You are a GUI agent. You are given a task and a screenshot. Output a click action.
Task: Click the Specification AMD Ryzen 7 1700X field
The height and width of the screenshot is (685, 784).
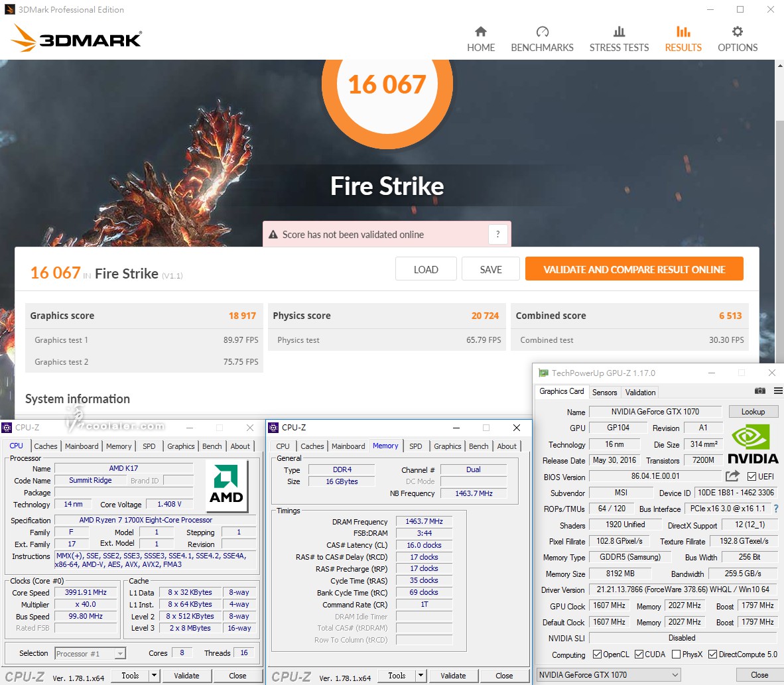point(155,520)
